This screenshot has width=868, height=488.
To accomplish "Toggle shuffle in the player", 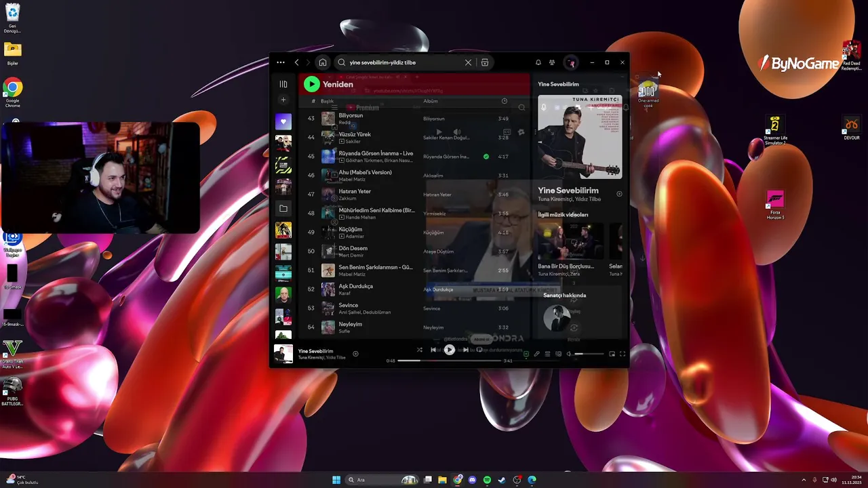I will [419, 350].
